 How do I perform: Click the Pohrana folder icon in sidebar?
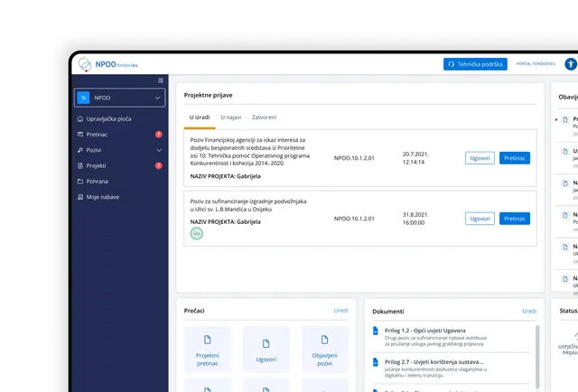point(80,181)
